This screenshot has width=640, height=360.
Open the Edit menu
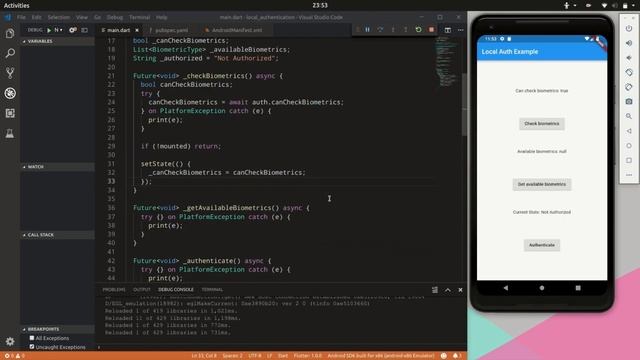[x=36, y=18]
